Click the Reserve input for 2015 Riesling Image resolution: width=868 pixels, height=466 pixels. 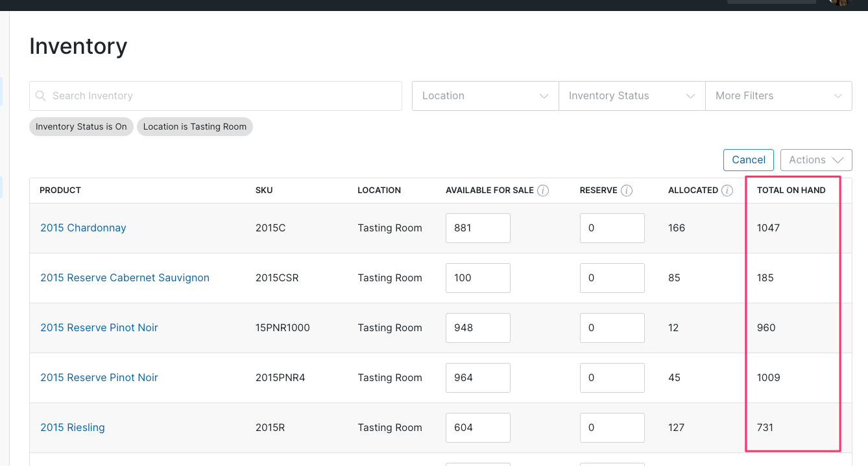click(612, 427)
